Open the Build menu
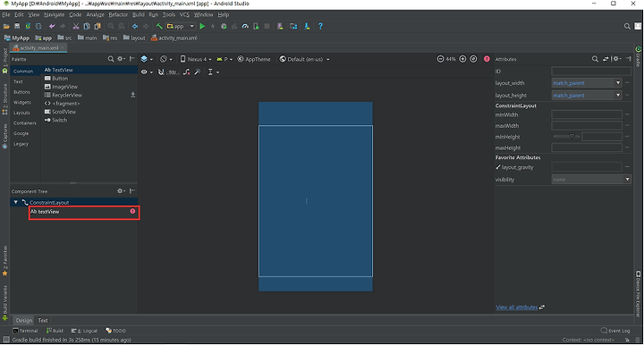Screen dimensions: 644x345 139,15
